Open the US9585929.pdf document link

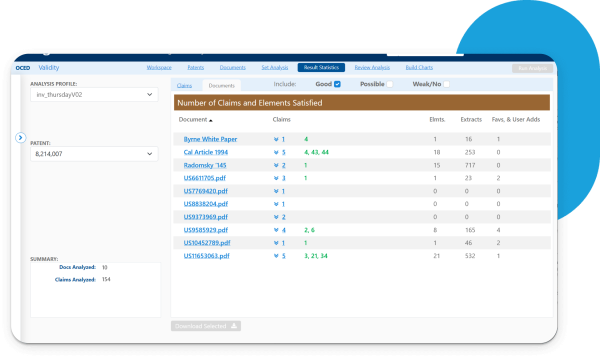205,230
